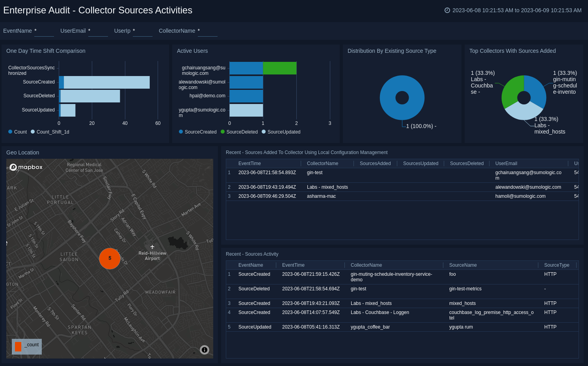Click the green pie slice for Labs Couchbase

[x=512, y=91]
